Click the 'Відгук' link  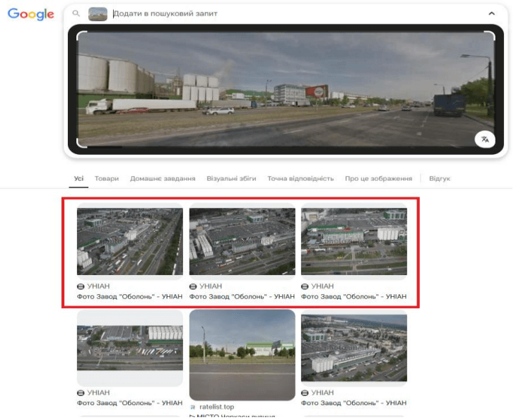tap(439, 178)
